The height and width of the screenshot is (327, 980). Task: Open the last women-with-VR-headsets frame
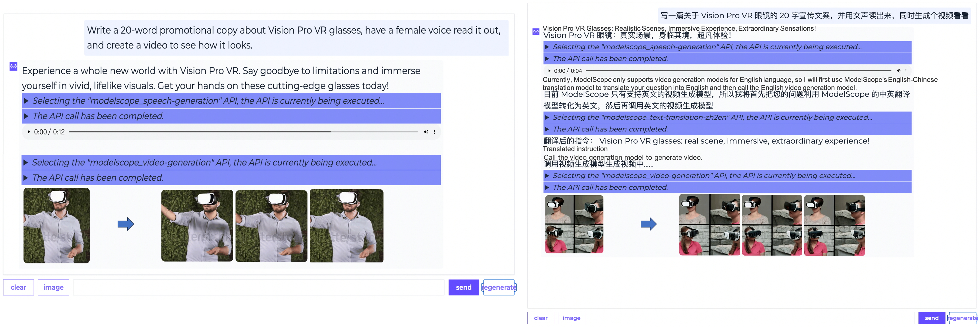click(834, 225)
